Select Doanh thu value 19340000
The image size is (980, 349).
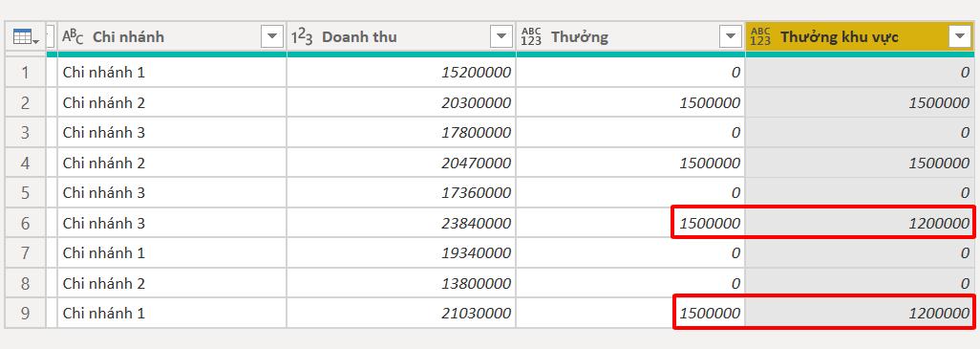pos(401,252)
